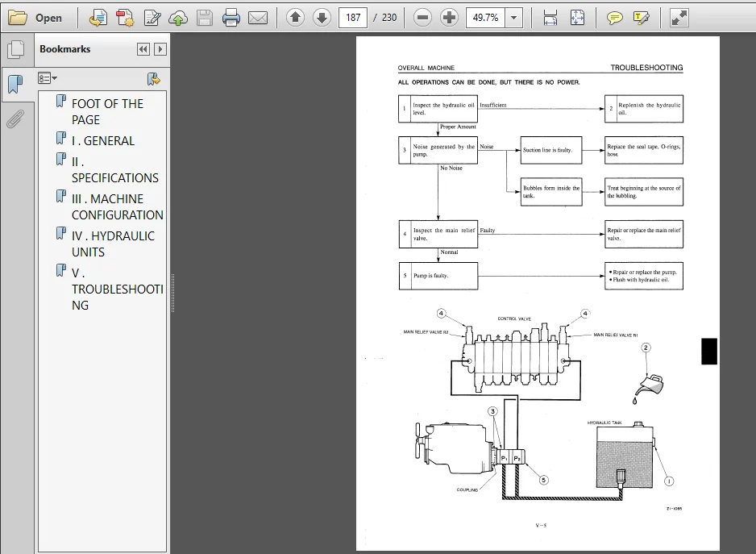Click the Bookmarks panel title
Image resolution: width=756 pixels, height=554 pixels.
coord(65,48)
